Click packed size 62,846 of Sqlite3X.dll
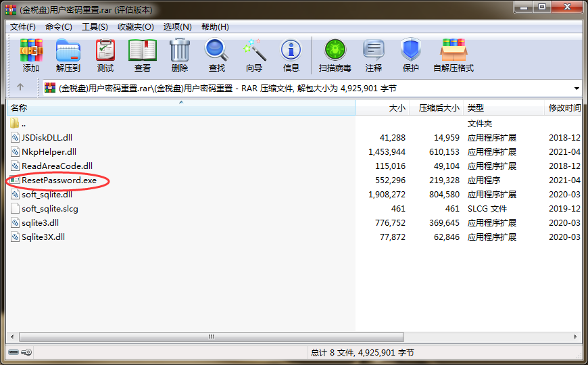 [447, 237]
